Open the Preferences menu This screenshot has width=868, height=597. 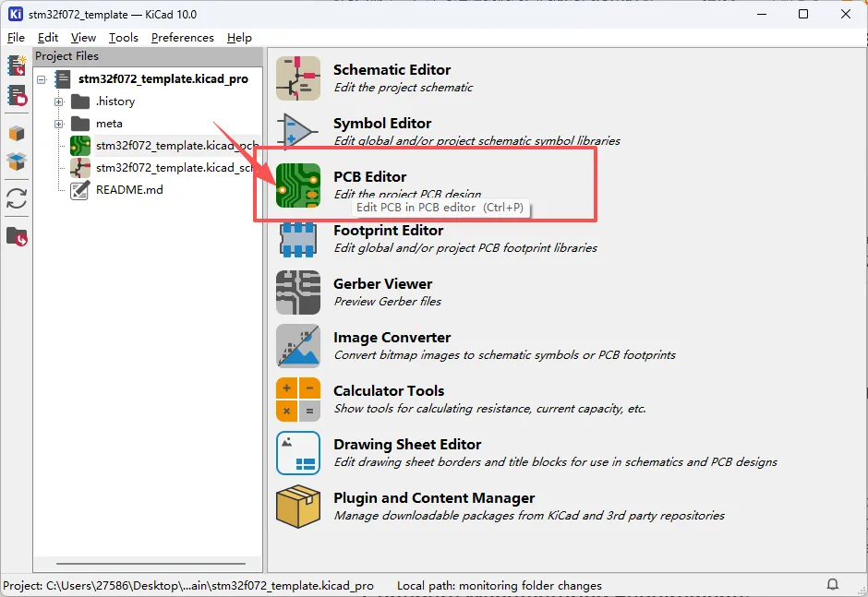182,37
